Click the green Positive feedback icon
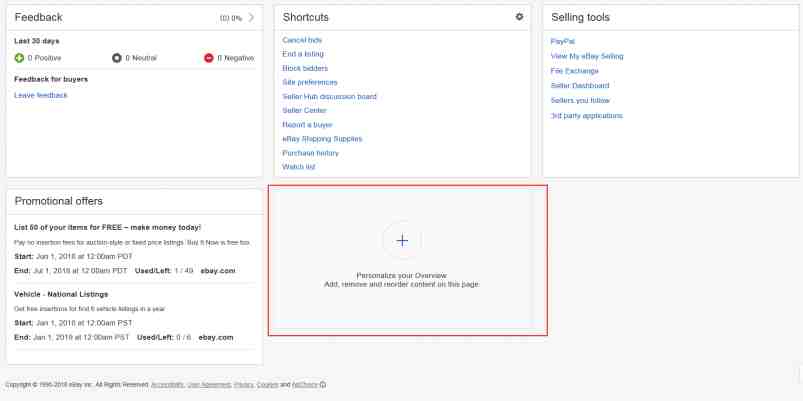Image resolution: width=803 pixels, height=401 pixels. click(x=19, y=58)
